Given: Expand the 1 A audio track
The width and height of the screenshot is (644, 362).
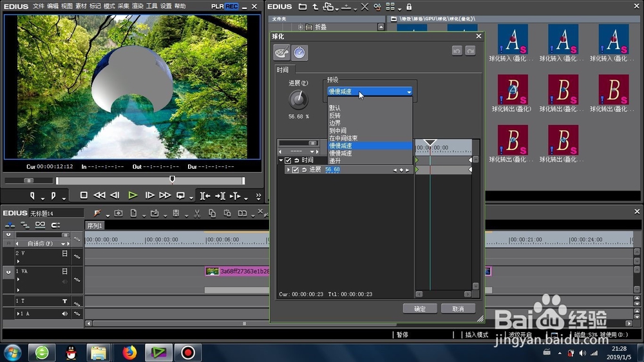Looking at the screenshot, I should (x=18, y=314).
